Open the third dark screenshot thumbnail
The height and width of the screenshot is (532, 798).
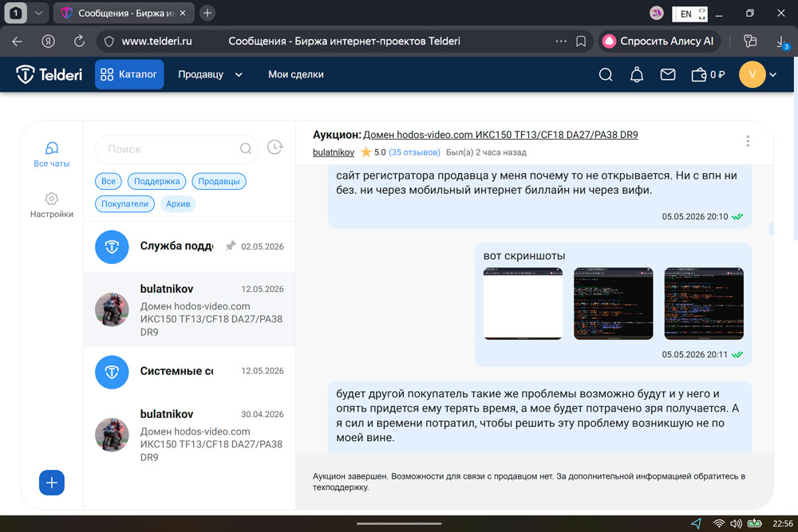tap(704, 303)
